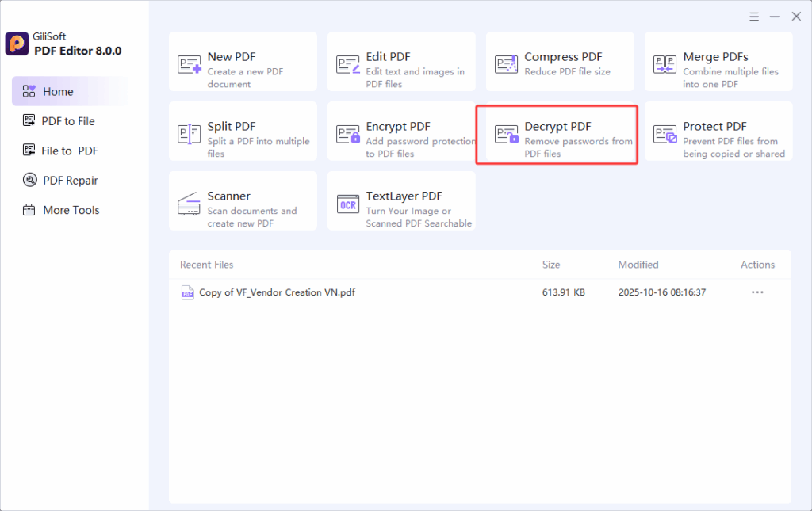Image resolution: width=812 pixels, height=511 pixels.
Task: Open the Encrypt PDF lock icon
Action: [x=348, y=134]
